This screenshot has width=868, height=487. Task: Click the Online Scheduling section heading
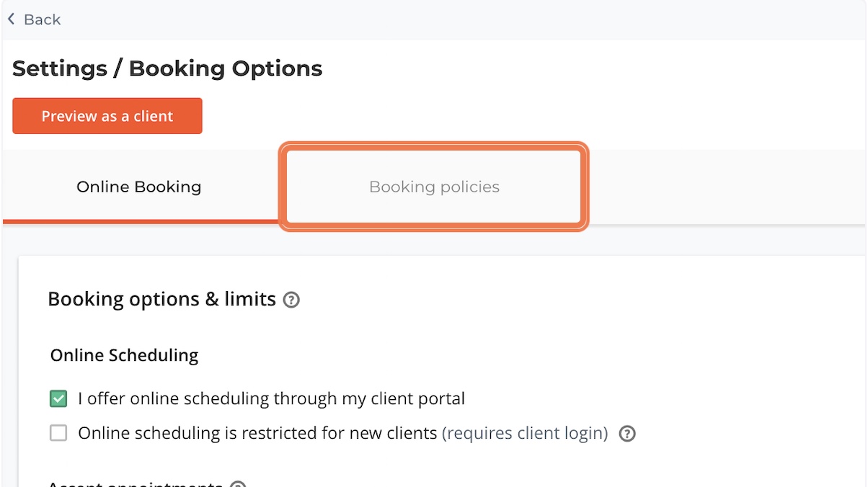(x=124, y=355)
